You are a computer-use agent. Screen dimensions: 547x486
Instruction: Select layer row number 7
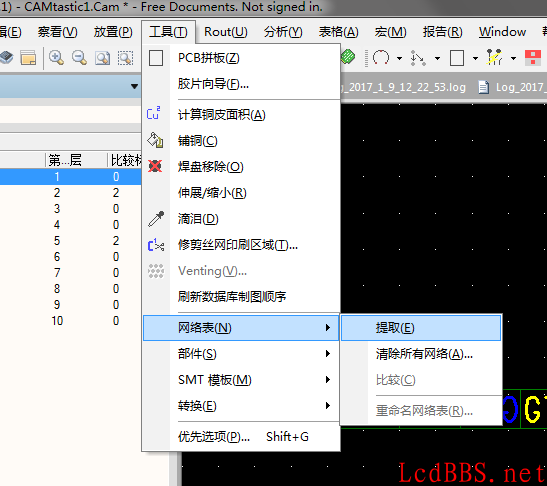coord(70,272)
